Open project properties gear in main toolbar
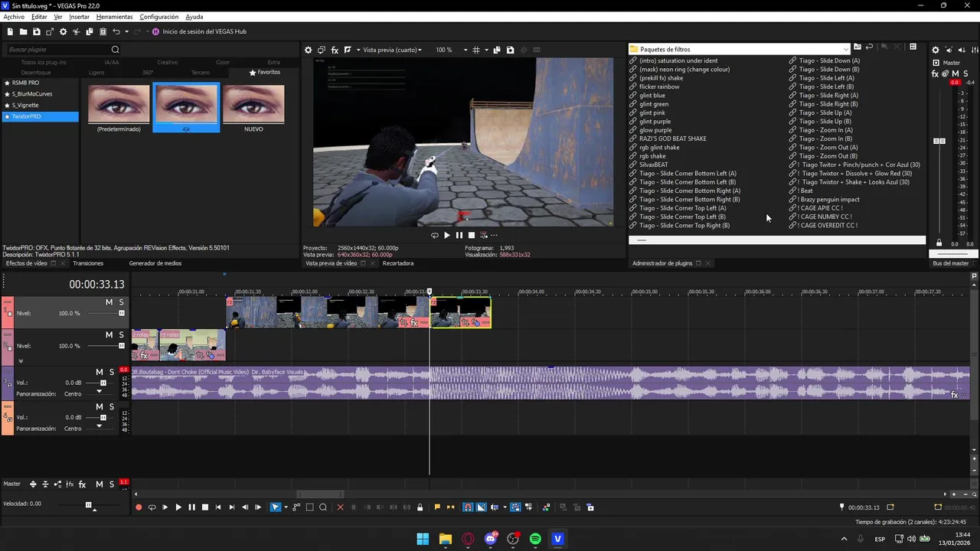Viewport: 980px width, 551px height. click(x=64, y=31)
